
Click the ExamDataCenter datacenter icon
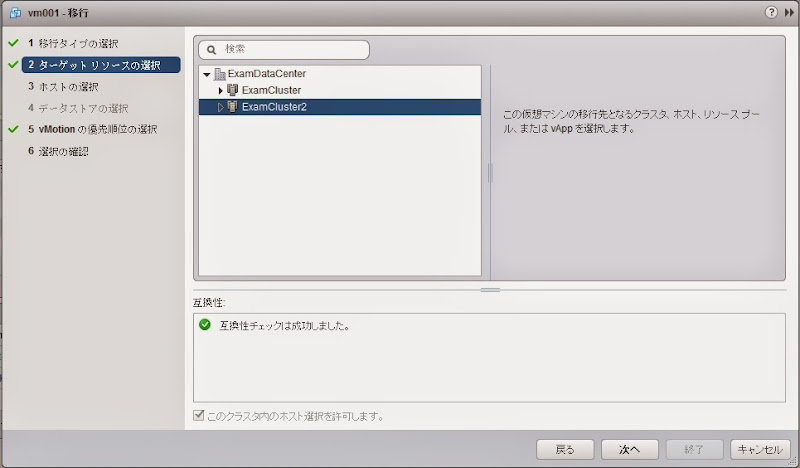point(220,74)
